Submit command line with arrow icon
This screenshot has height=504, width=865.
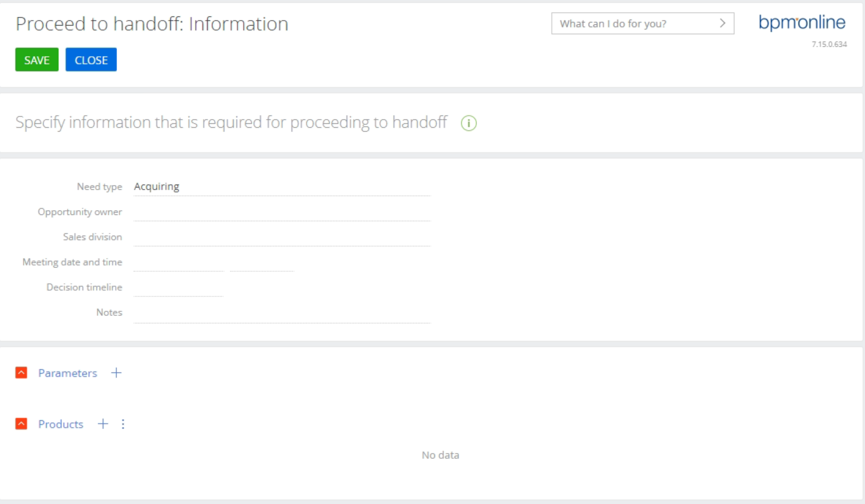(x=722, y=23)
